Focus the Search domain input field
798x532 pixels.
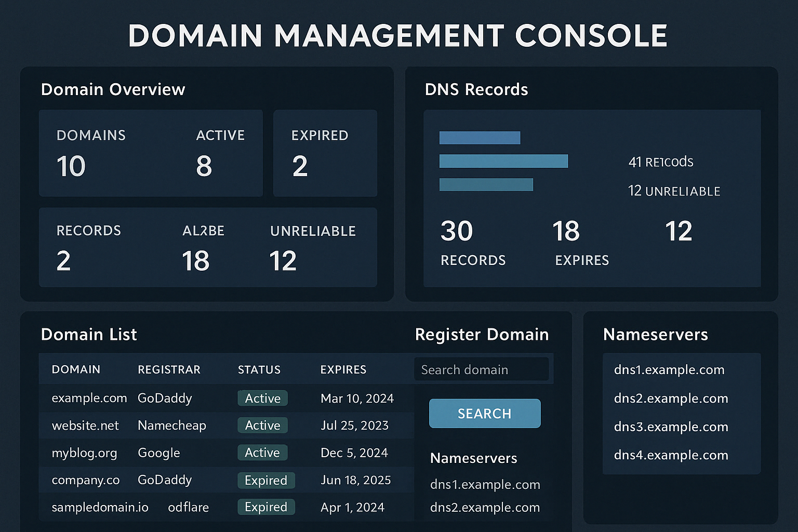point(481,369)
